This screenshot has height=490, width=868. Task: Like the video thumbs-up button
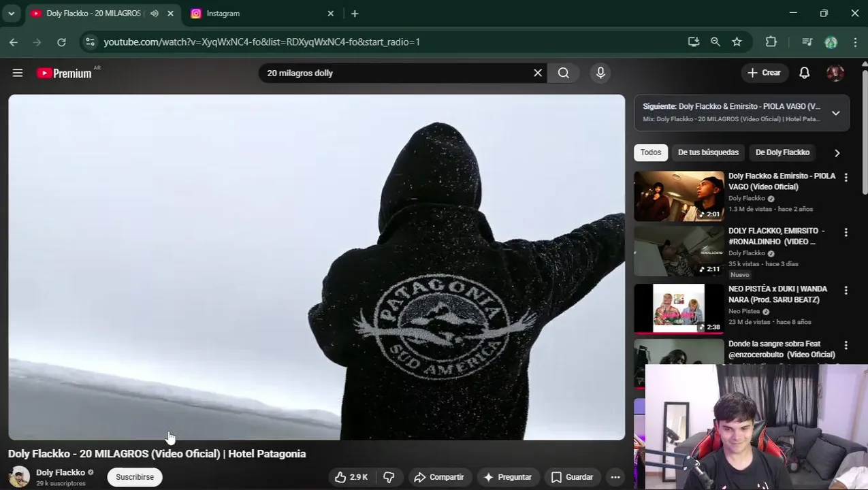(351, 477)
